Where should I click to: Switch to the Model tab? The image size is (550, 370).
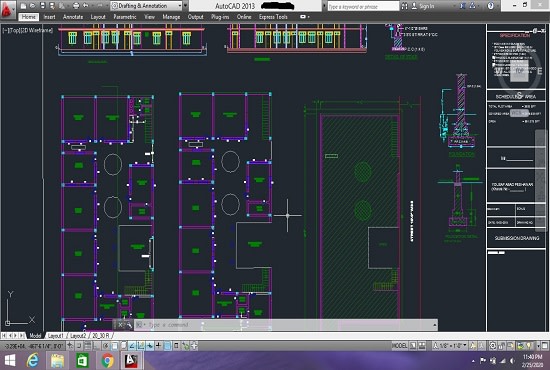click(x=35, y=336)
